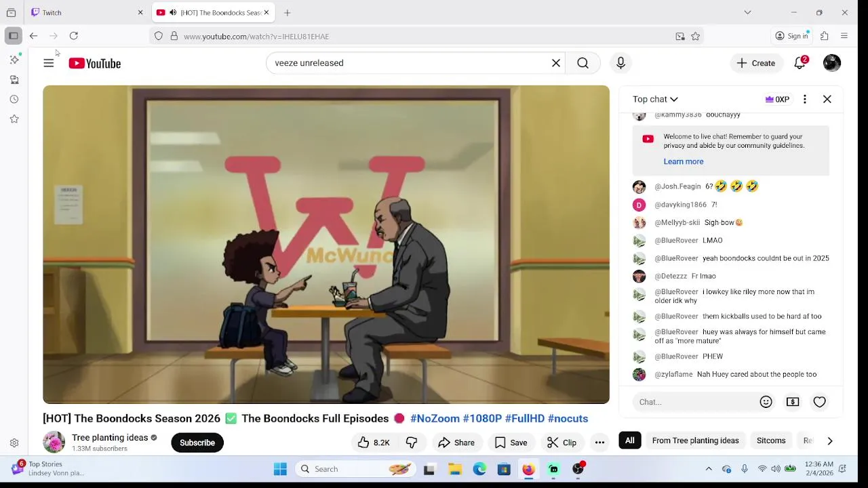Select the All filter chip
The height and width of the screenshot is (488, 868).
tap(630, 441)
